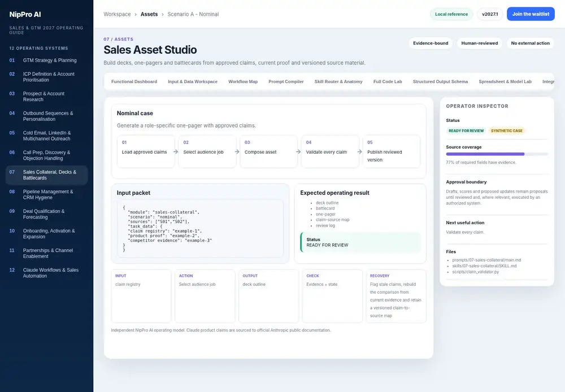Select step 01 Load approved claims
The height and width of the screenshot is (392, 565).
[x=146, y=151]
